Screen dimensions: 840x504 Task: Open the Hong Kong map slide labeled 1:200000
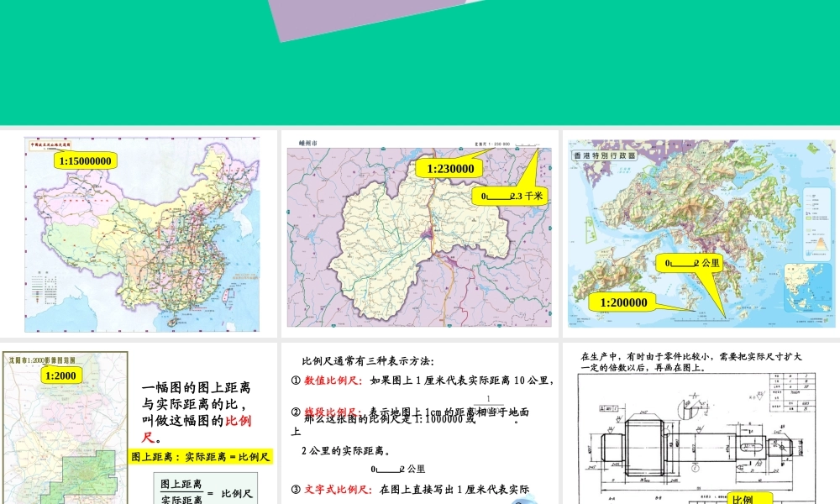[x=701, y=234]
